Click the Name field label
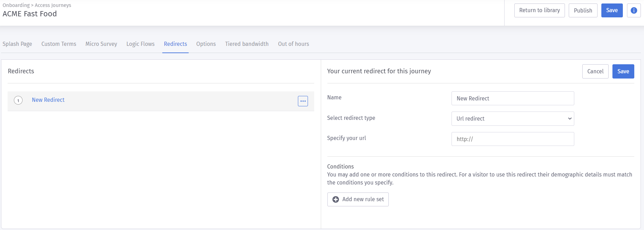This screenshot has height=230, width=644. click(x=334, y=98)
